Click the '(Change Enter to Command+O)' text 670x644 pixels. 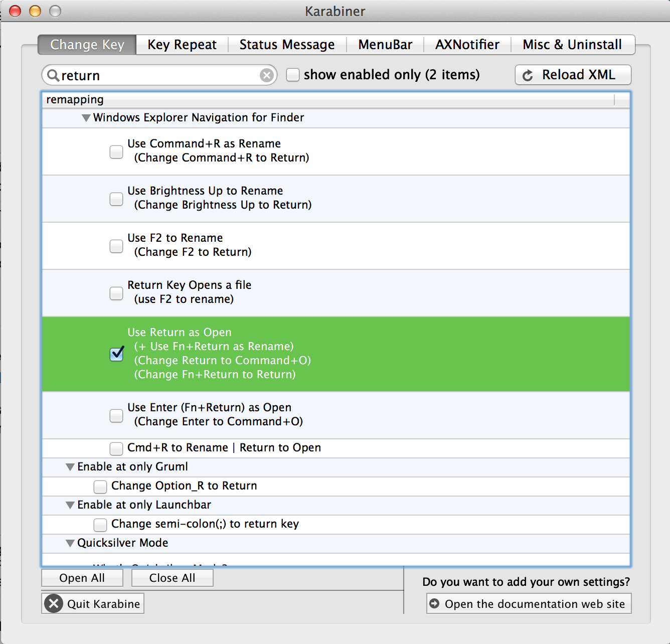tap(219, 421)
